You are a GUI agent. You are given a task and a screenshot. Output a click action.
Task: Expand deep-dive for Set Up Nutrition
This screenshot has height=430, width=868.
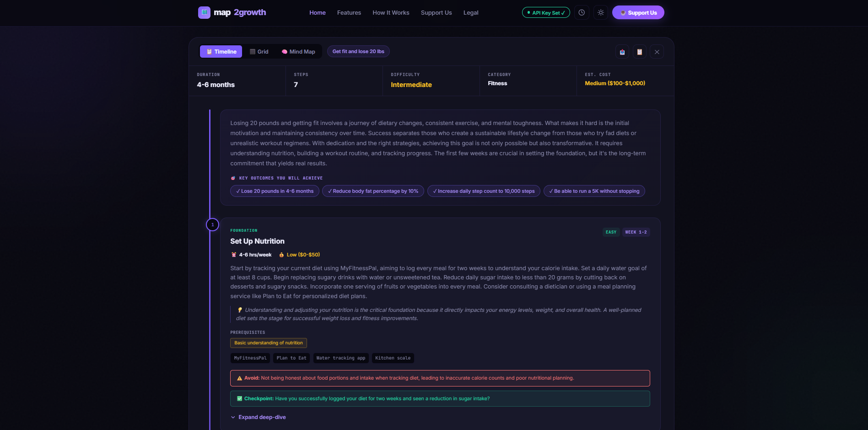coord(258,417)
